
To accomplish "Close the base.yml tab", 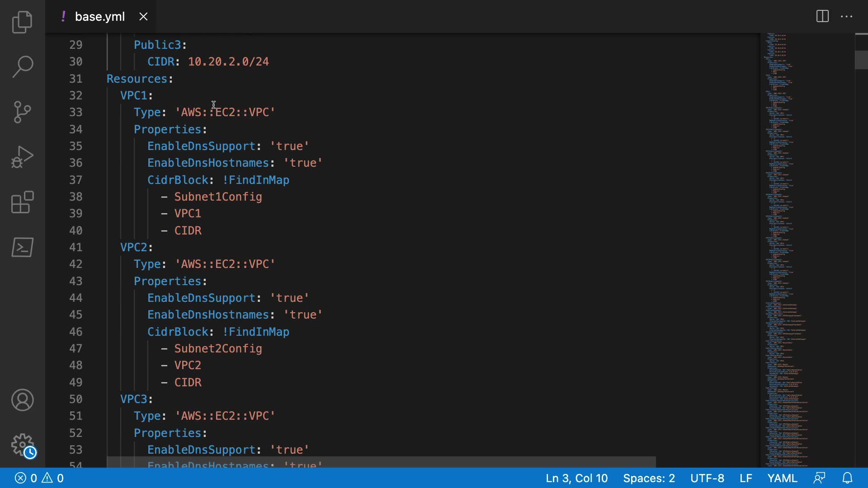I will pos(143,17).
